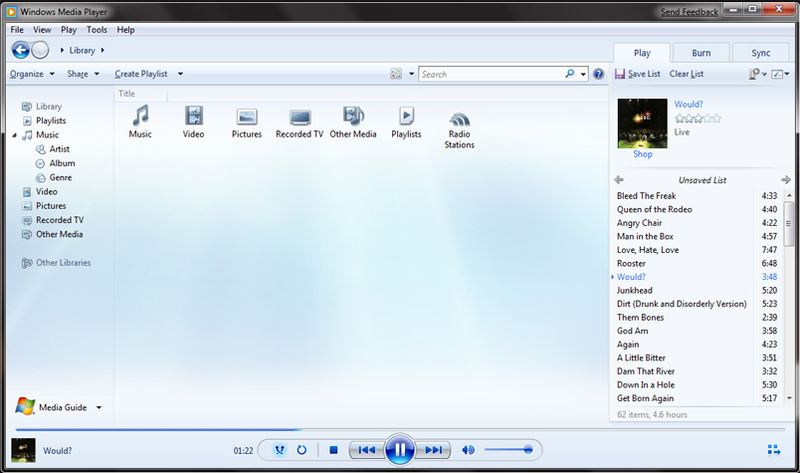Switch to the Sync tab

[761, 53]
